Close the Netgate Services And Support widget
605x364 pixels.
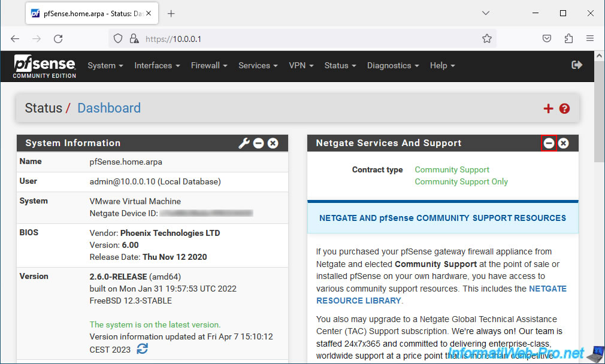coord(563,143)
